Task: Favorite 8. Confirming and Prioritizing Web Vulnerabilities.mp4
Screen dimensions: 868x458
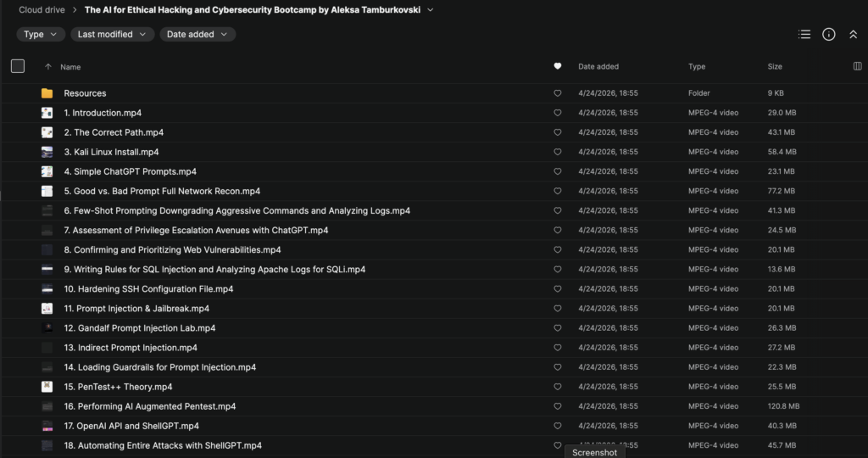Action: 558,249
